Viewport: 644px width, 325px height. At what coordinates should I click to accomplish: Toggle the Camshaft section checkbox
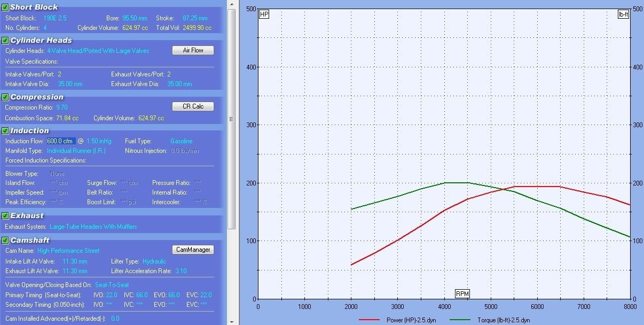pos(5,240)
